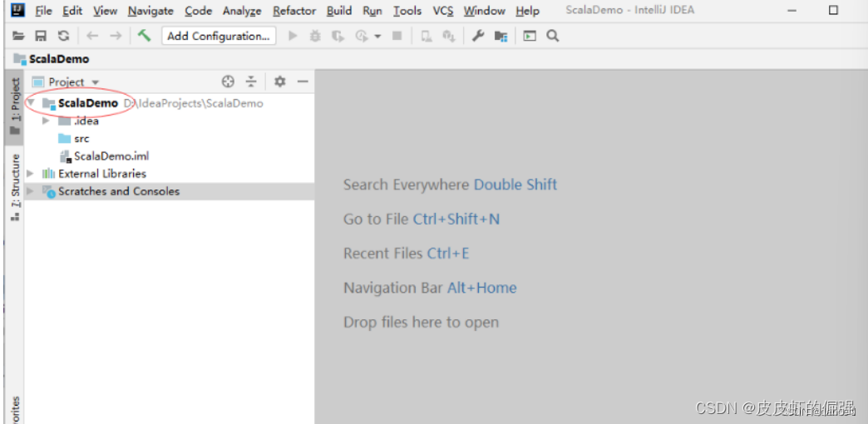Build project with the green hammer icon
The width and height of the screenshot is (868, 424).
click(145, 36)
